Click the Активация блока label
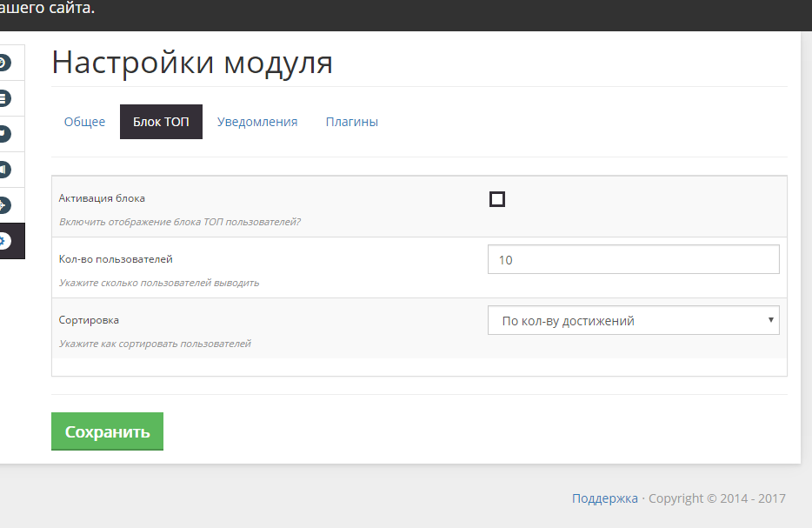 (102, 198)
